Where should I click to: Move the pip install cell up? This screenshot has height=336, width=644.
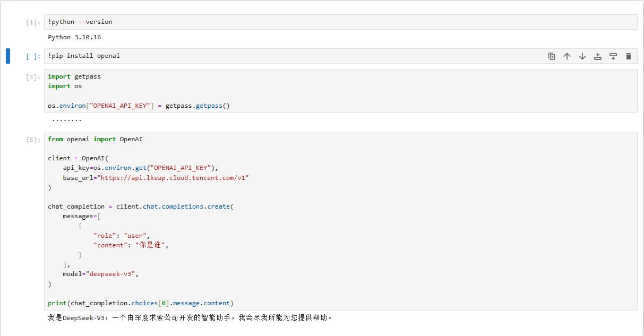pyautogui.click(x=566, y=56)
